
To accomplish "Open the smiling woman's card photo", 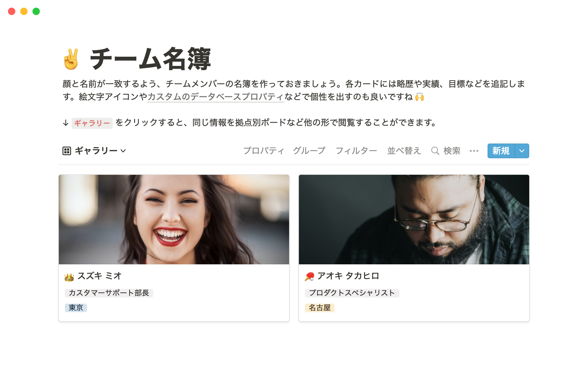I will pos(174,220).
